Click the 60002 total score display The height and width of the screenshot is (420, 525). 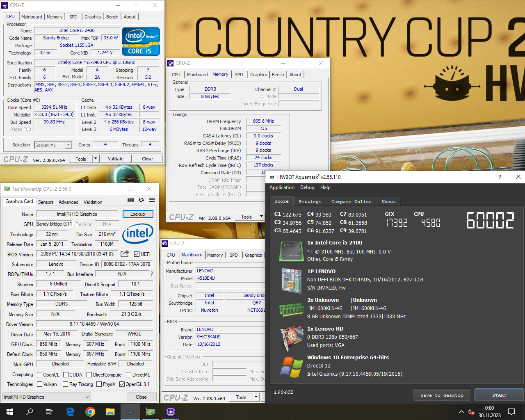pos(490,220)
